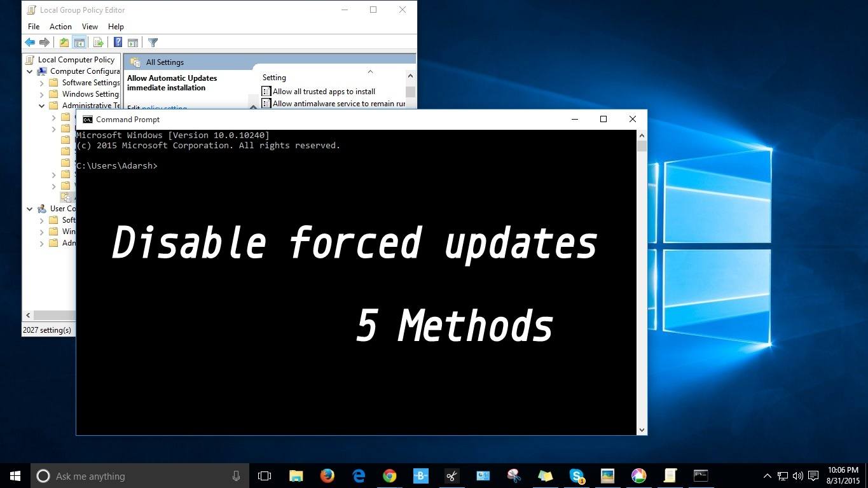Open Mozilla Firefox from the taskbar
Screen dimensions: 868x488
(x=327, y=476)
